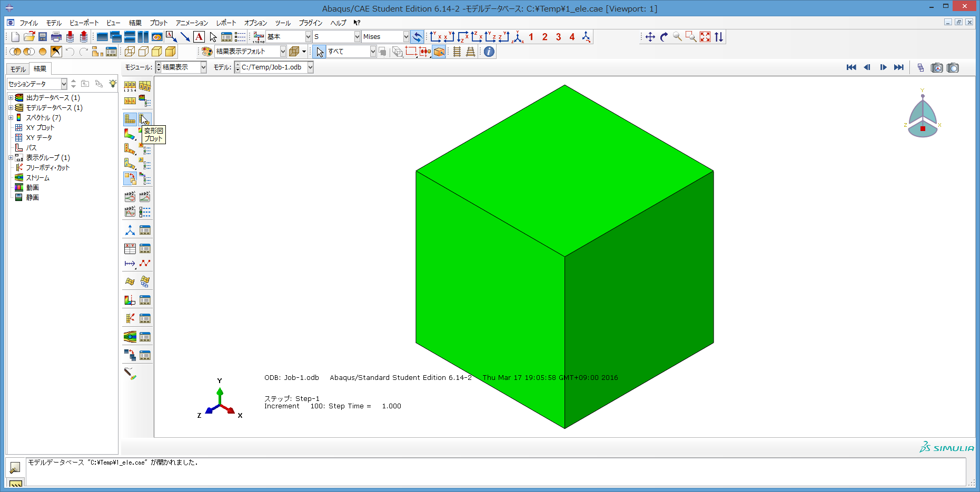
Task: Activate the view cut icon
Action: tap(130, 300)
